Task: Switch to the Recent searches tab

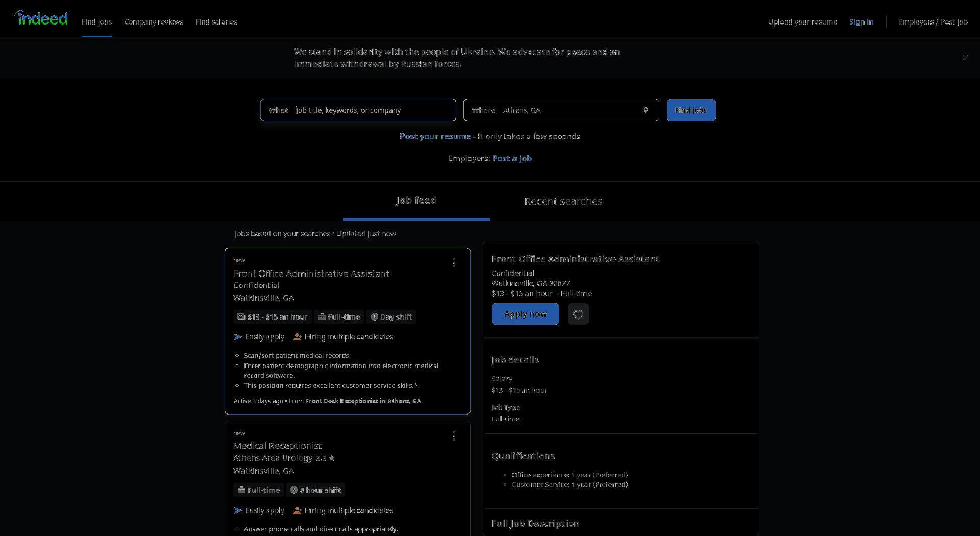Action: coord(563,201)
